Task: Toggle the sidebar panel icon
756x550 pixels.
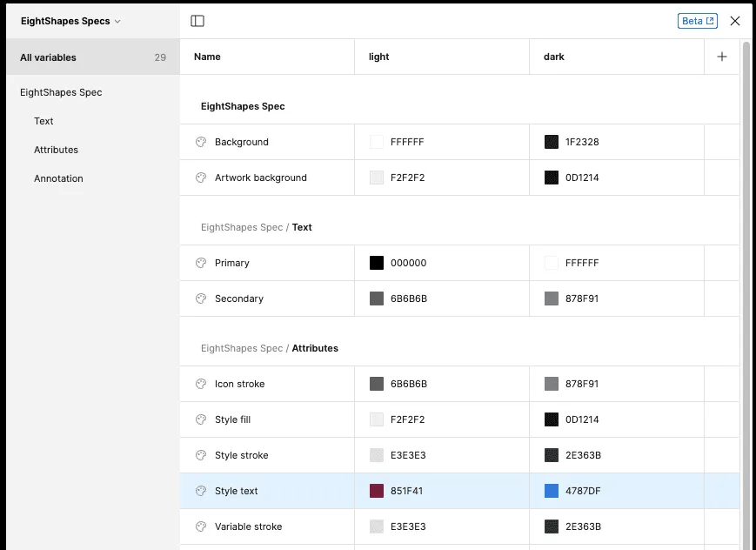Action: (197, 21)
